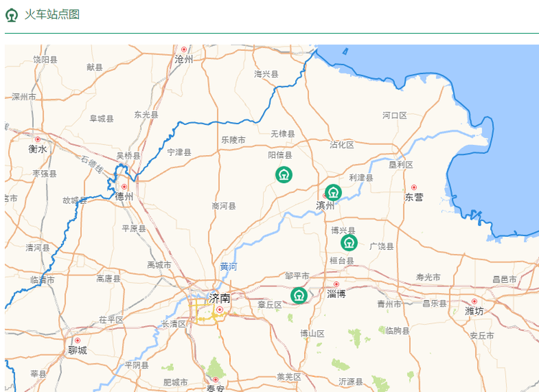Click the 黄河 river label
Screen dimensions: 539x392
click(x=229, y=266)
